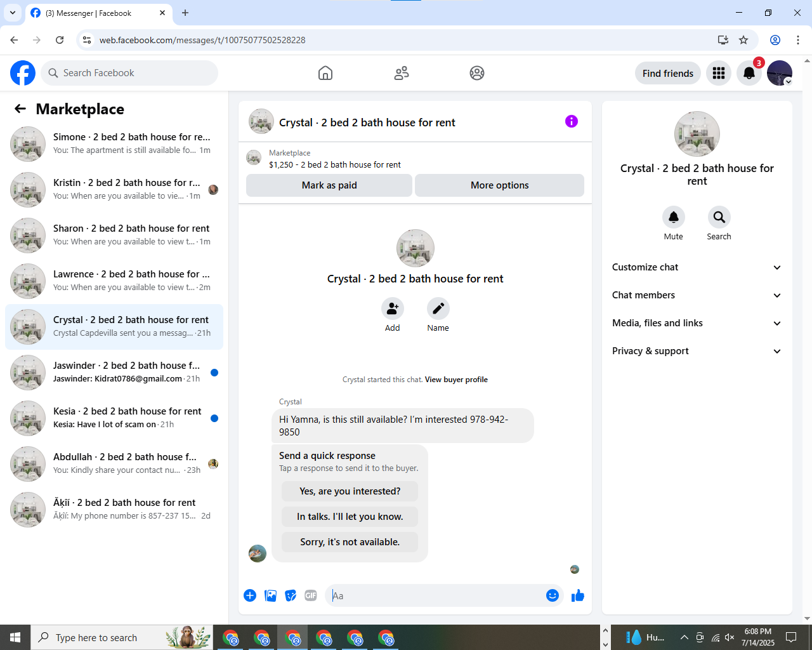812x650 pixels.
Task: Click the taskbar clock showing 6:08 PM
Action: point(758,637)
